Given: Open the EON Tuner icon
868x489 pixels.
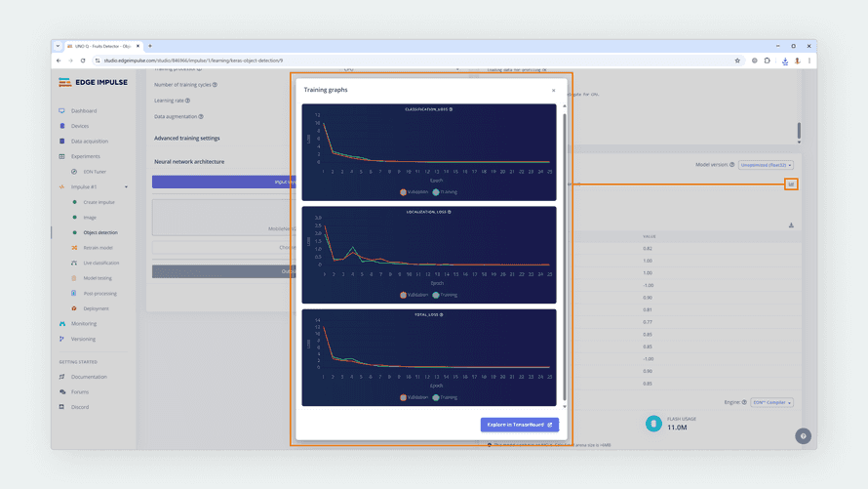Looking at the screenshot, I should coord(74,172).
